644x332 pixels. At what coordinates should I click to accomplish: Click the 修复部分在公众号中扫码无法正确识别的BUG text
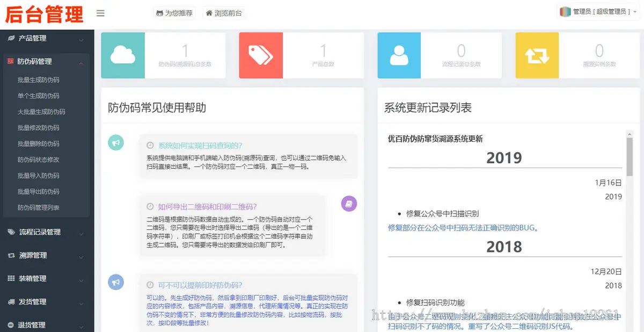tap(463, 228)
